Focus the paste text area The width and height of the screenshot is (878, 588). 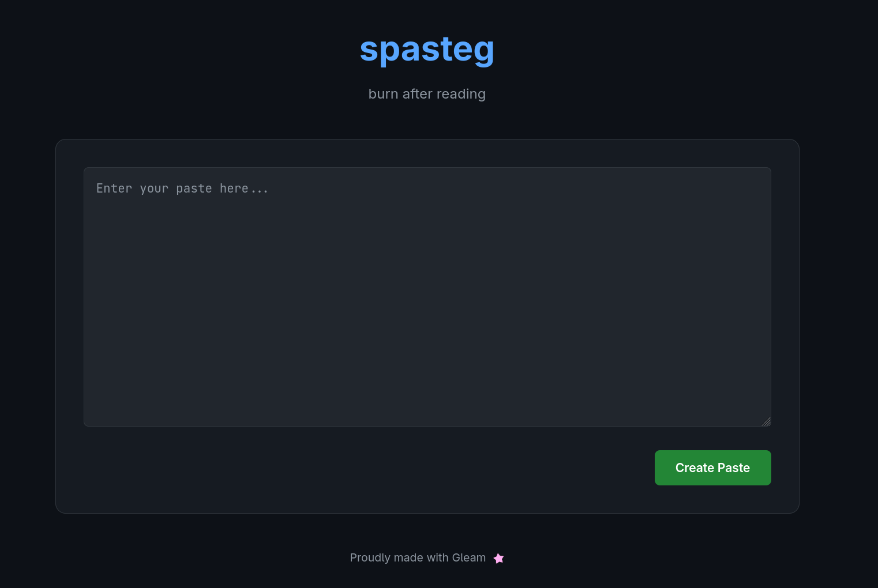coord(427,296)
